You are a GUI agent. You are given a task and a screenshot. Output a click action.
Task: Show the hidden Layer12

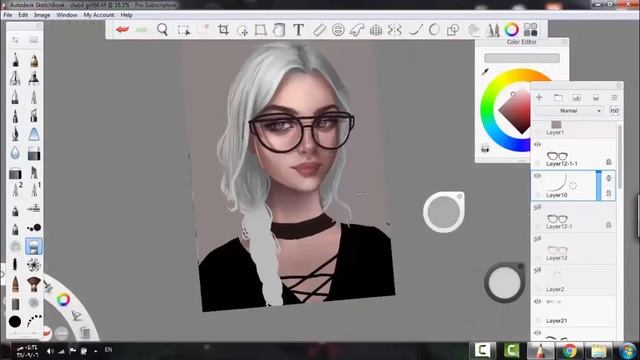point(538,239)
